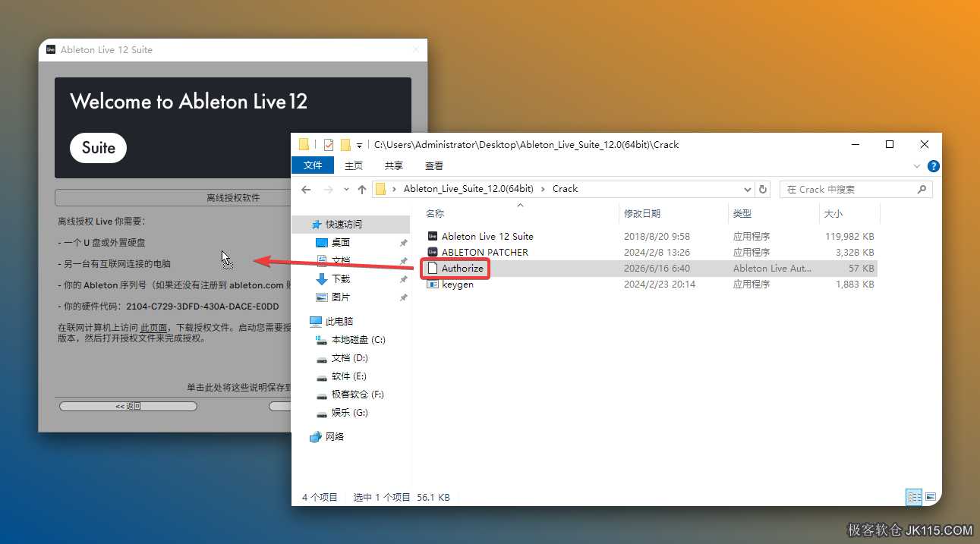Image resolution: width=980 pixels, height=544 pixels.
Task: Open 本地磁盘 (C:) drive icon
Action: [322, 340]
